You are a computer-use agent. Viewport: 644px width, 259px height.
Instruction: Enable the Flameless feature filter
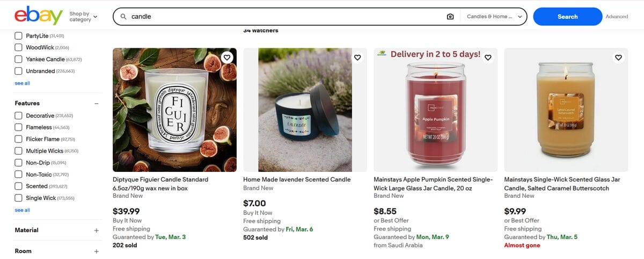19,127
